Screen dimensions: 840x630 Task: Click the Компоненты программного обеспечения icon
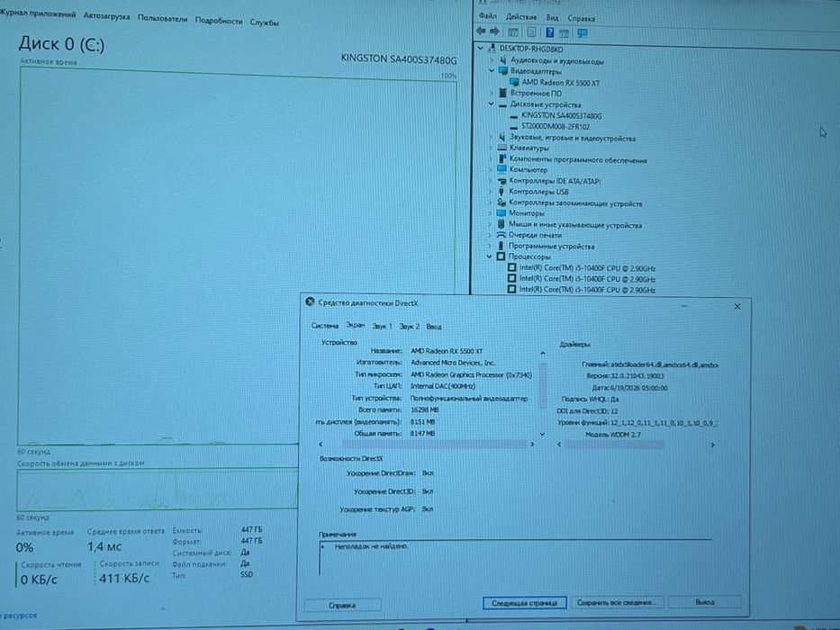[x=502, y=158]
